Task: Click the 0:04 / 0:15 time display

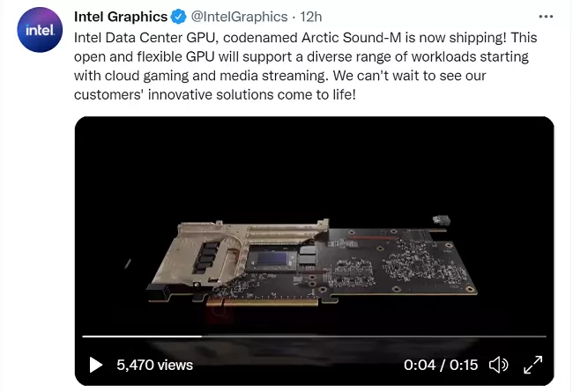Action: (x=441, y=365)
